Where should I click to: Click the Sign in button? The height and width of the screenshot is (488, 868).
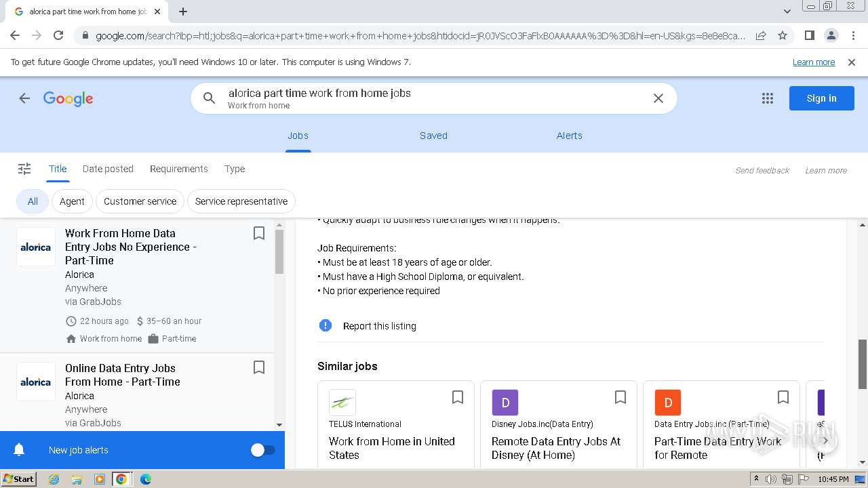pos(821,98)
